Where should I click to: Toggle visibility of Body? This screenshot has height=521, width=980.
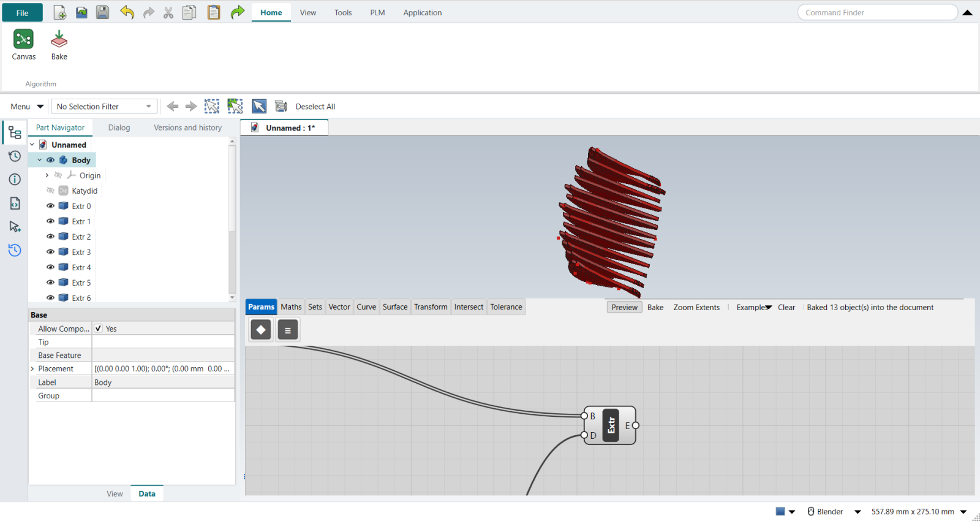(x=50, y=160)
